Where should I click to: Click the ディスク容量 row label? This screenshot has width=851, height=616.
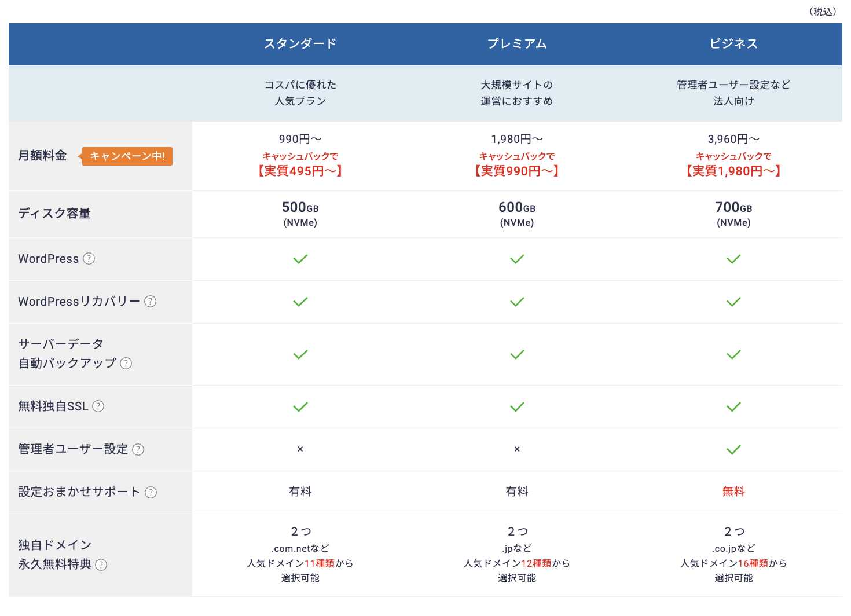click(x=54, y=214)
